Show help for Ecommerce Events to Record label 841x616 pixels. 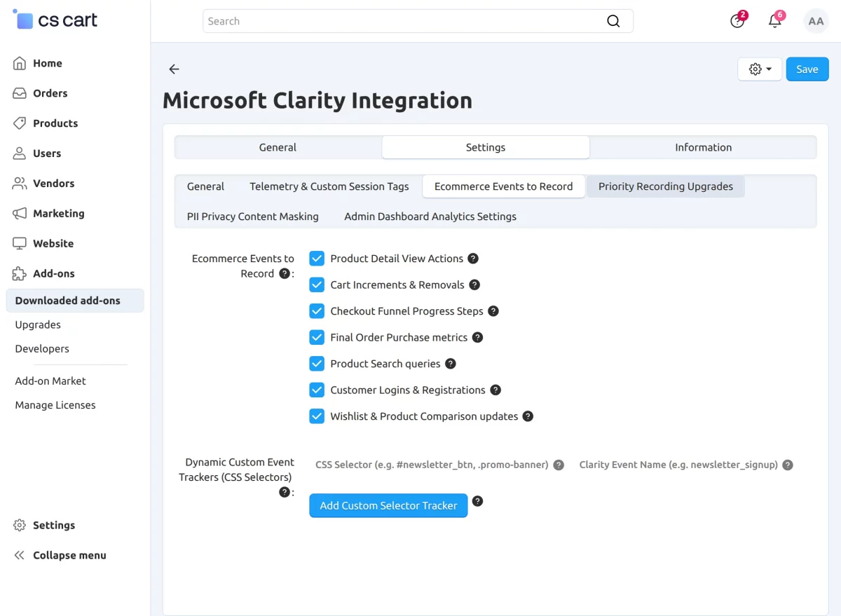(x=285, y=274)
